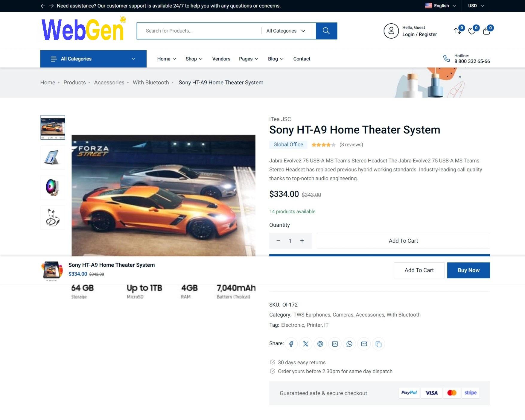Select the earphones thumbnail

[x=53, y=217]
